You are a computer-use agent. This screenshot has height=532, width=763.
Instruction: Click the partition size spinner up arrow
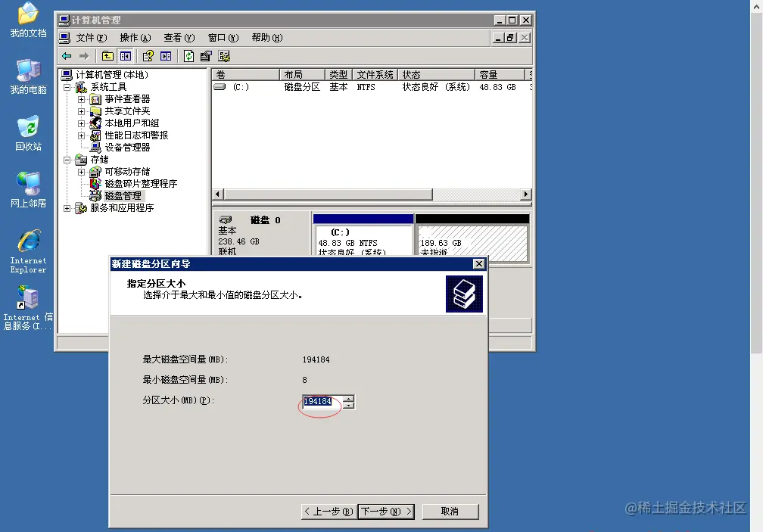(348, 399)
